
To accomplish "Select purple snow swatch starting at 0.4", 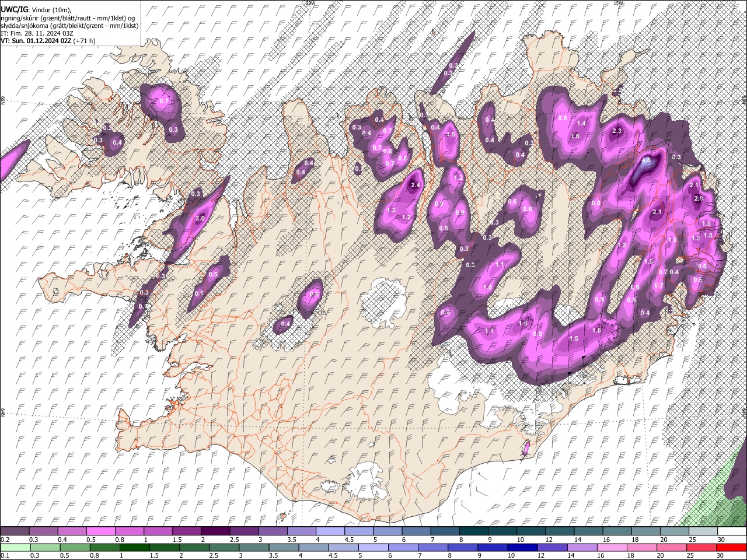I will pyautogui.click(x=72, y=531).
